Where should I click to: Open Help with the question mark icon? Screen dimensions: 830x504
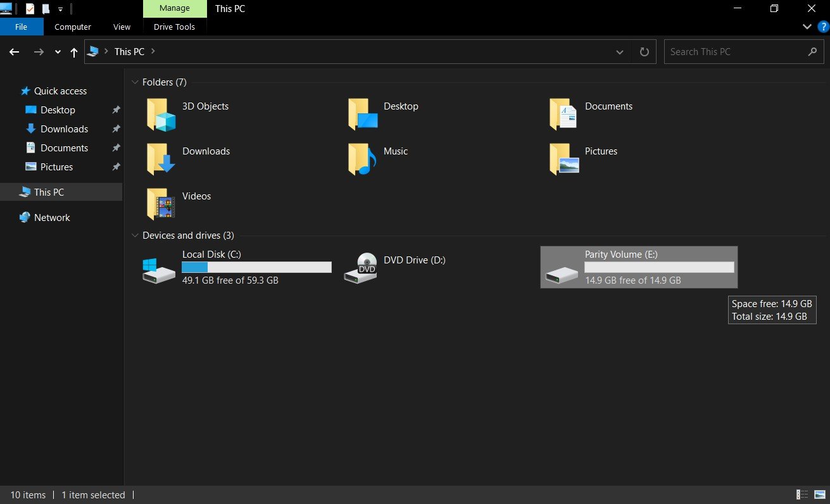[x=823, y=27]
